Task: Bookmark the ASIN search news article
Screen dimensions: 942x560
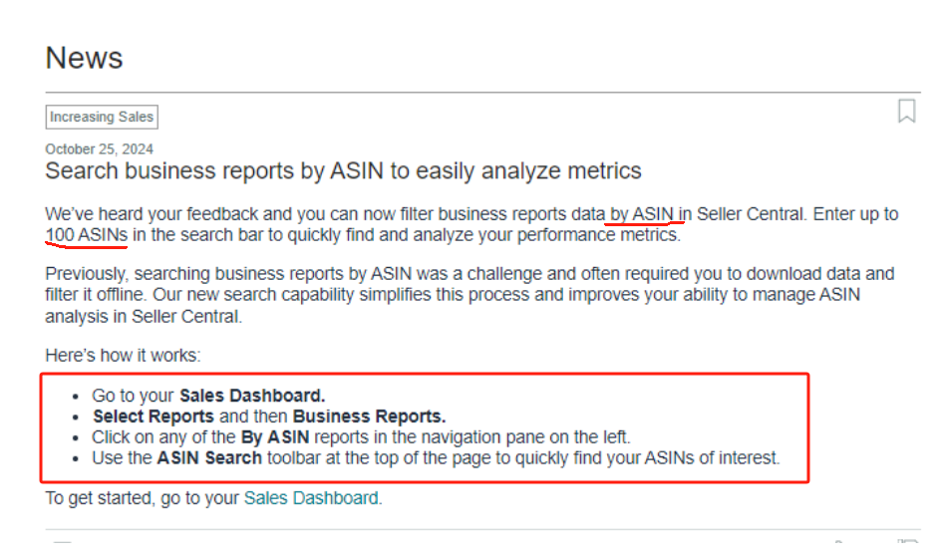Action: pos(906,111)
